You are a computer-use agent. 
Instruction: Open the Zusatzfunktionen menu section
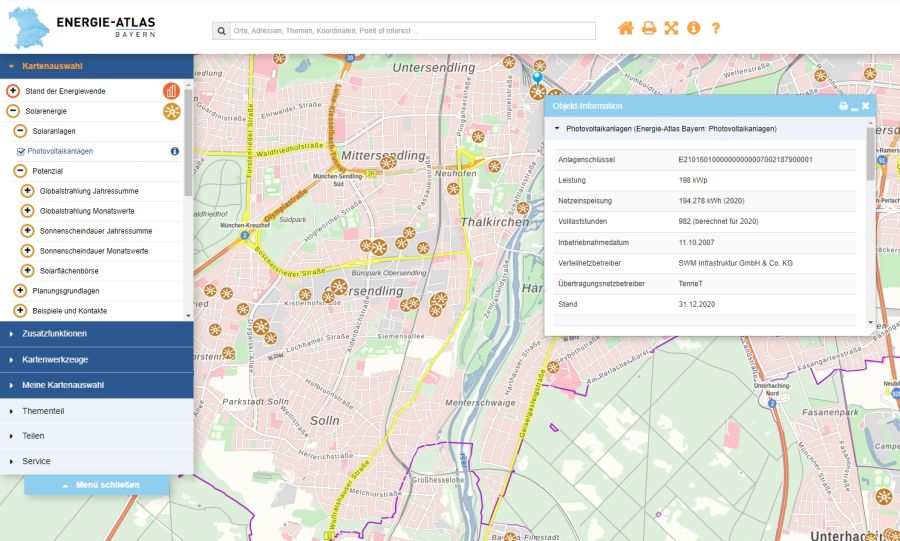[x=96, y=333]
